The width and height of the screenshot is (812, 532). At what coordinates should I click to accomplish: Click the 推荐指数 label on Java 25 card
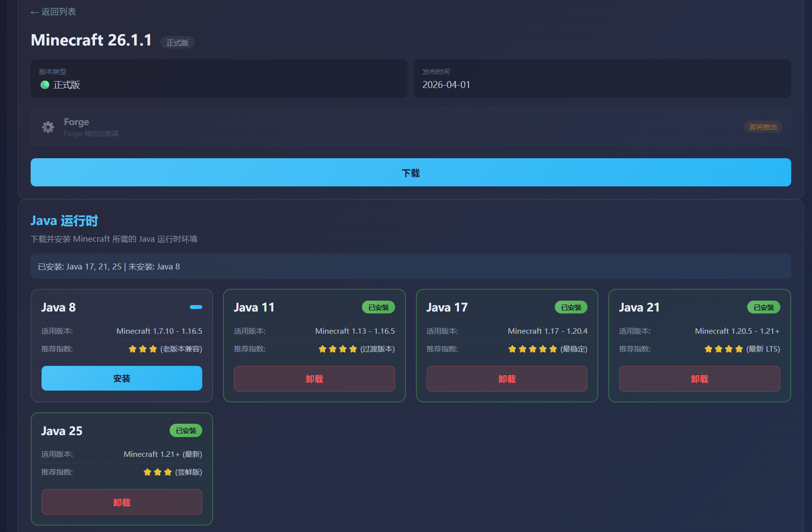click(57, 472)
